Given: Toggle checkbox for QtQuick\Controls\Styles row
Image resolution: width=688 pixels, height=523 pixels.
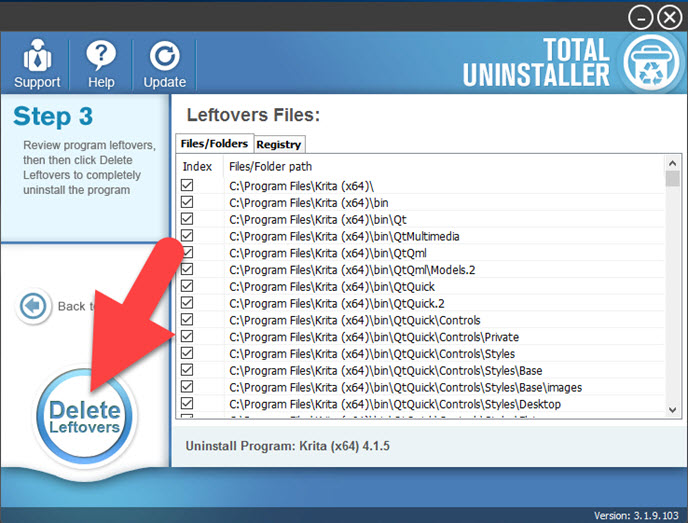Looking at the screenshot, I should tap(187, 353).
